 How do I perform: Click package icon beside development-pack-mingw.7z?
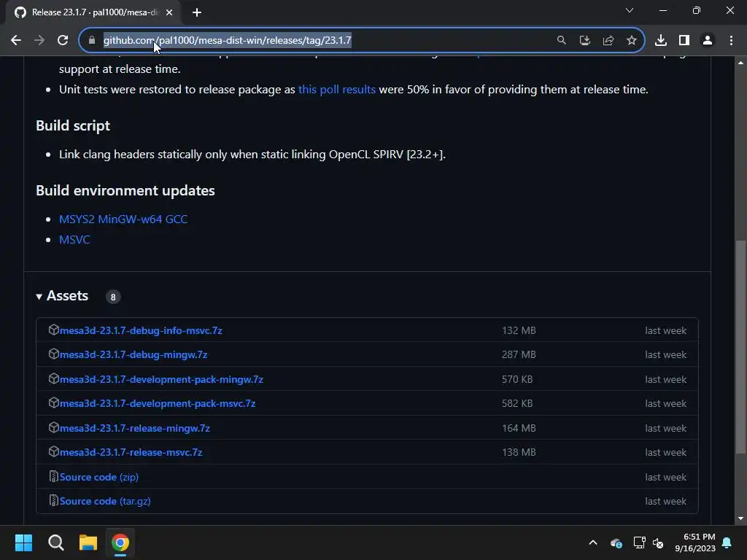point(53,378)
